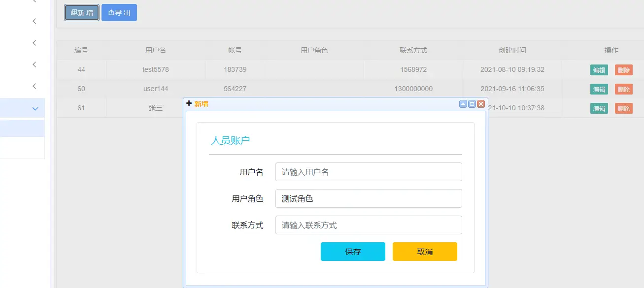This screenshot has width=644, height=288.
Task: Edit the test5578 user row
Action: click(x=599, y=70)
